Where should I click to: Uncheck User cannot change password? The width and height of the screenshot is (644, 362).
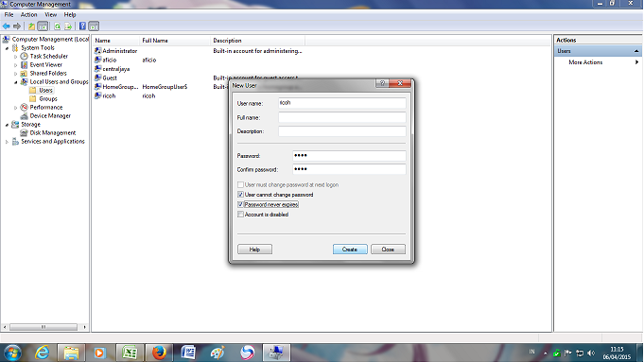tap(240, 195)
